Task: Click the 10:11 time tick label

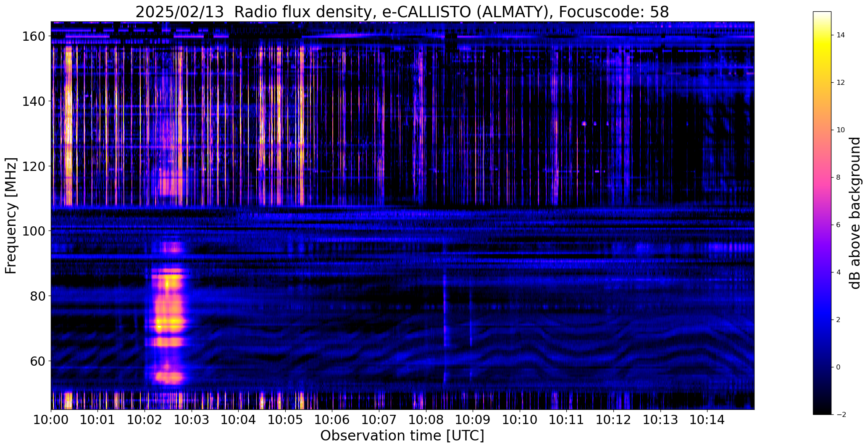Action: tap(566, 419)
